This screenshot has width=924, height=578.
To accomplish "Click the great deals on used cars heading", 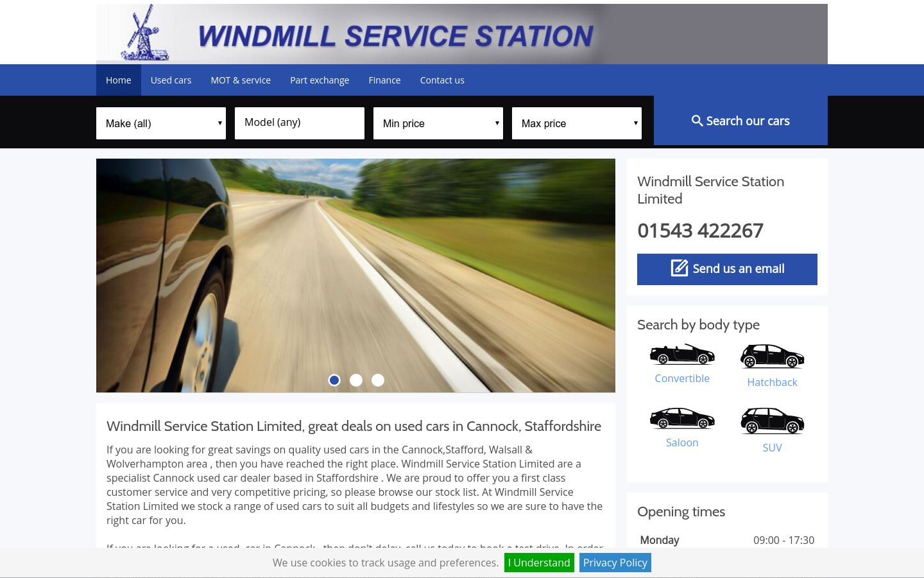I will (354, 426).
